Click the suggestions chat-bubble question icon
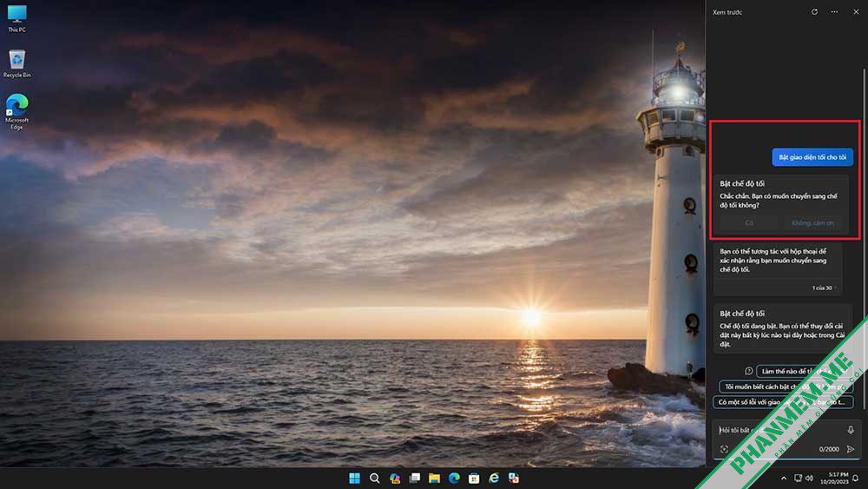The image size is (868, 489). 748,371
